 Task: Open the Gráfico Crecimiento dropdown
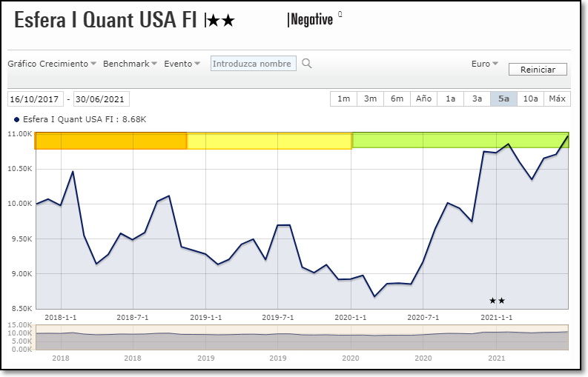point(52,64)
